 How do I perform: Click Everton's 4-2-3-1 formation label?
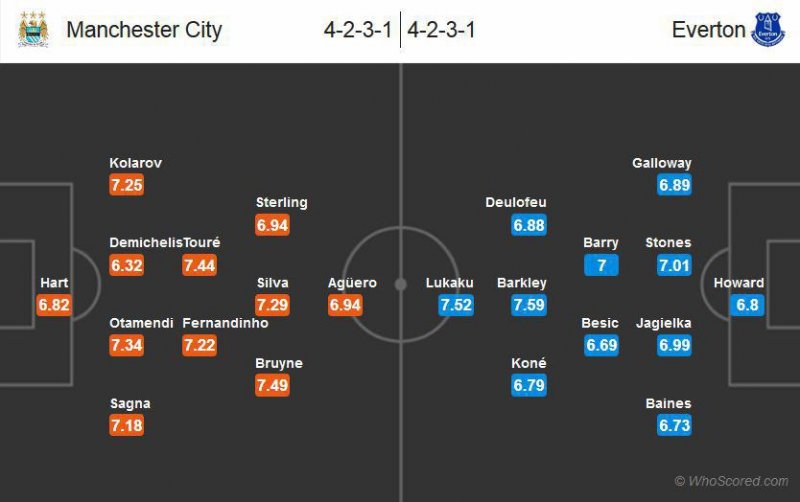441,30
